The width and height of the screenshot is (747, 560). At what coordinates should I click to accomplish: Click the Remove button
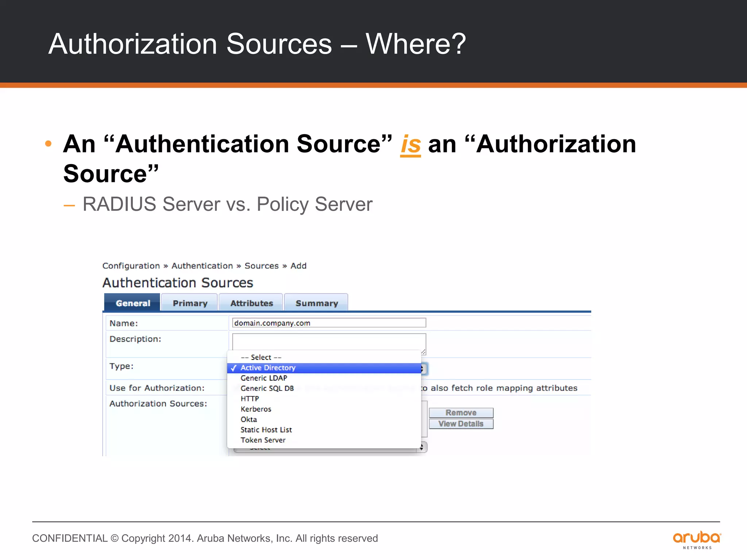point(461,413)
